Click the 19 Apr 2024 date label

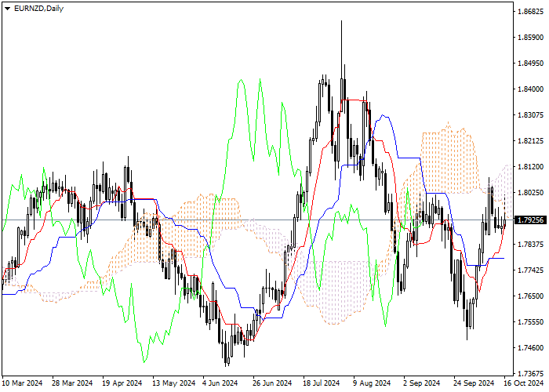click(122, 383)
